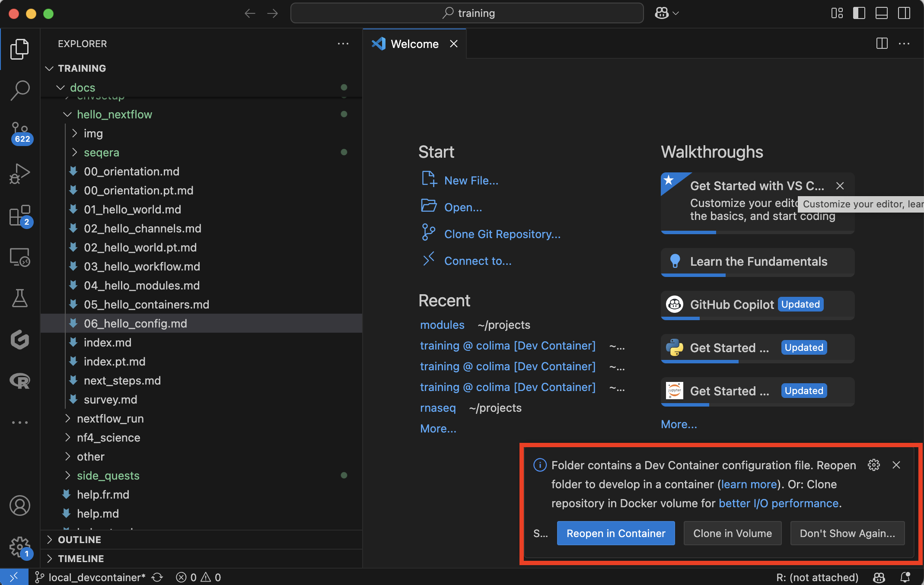Open the Copilot chat menu in title bar

(x=667, y=13)
